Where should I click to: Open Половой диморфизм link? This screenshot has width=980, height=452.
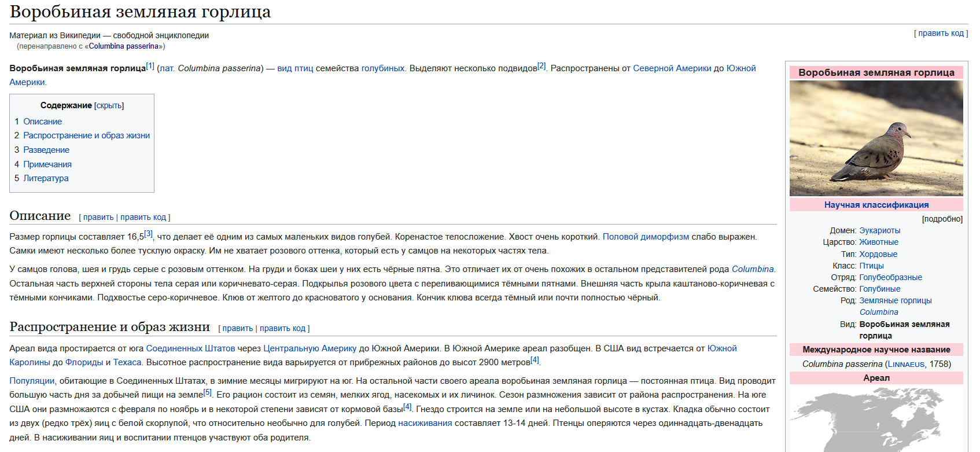646,237
